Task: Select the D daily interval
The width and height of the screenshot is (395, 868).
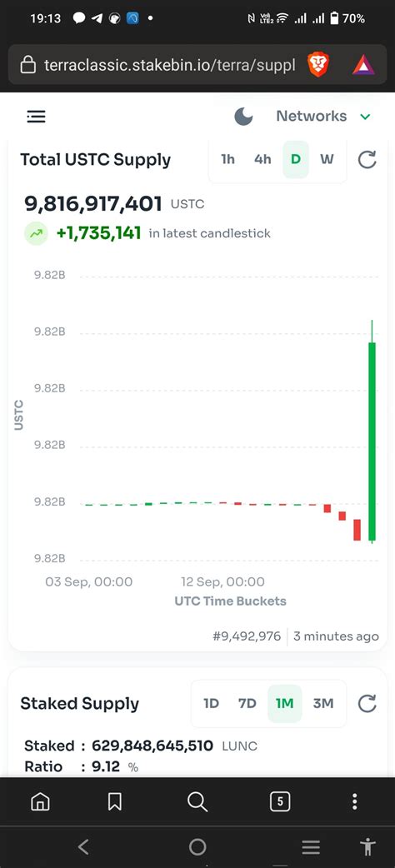Action: (296, 159)
